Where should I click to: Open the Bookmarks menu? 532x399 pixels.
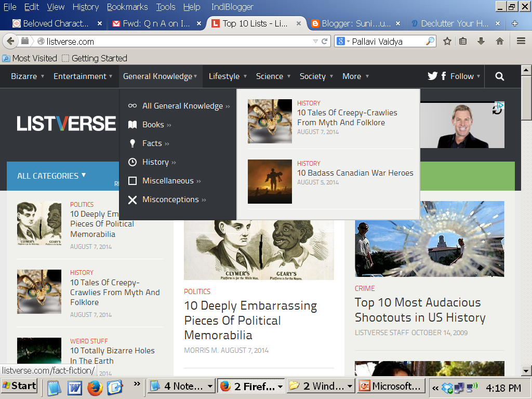click(x=127, y=7)
